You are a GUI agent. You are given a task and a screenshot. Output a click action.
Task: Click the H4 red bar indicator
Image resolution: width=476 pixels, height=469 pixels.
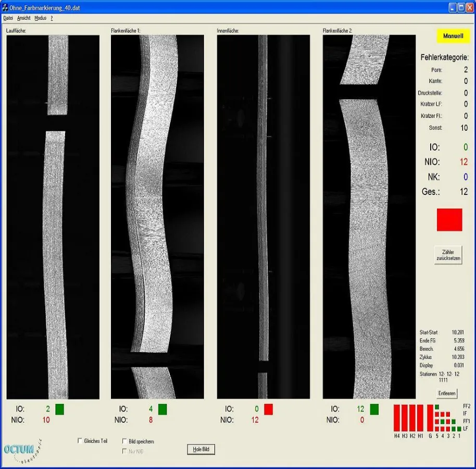click(x=397, y=417)
